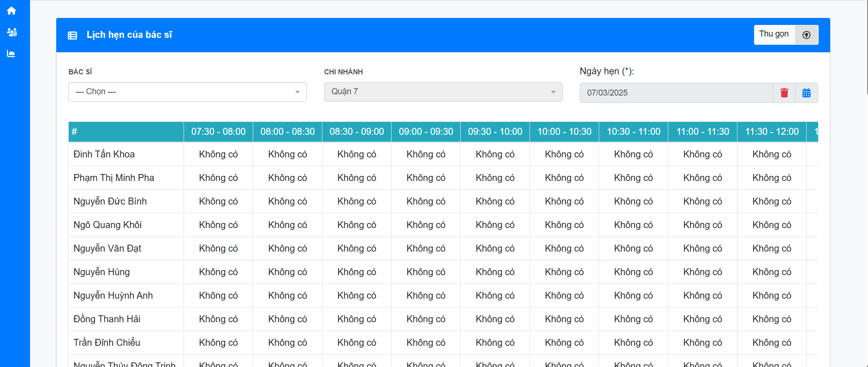Select Nguyễn Hùng's 10:30 - 11:00 slot
Screen dimensions: 868x367
pos(633,272)
